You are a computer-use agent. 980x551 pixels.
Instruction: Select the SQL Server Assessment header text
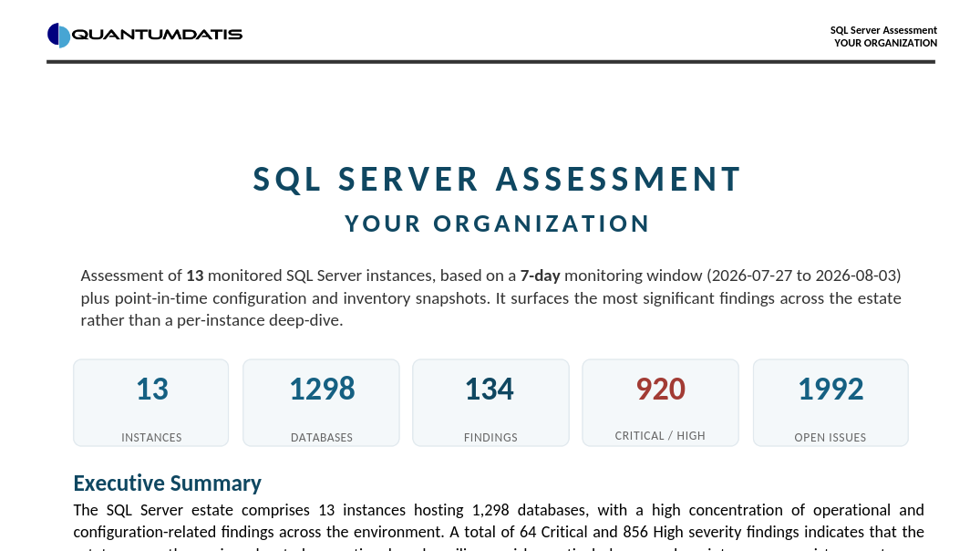point(883,30)
